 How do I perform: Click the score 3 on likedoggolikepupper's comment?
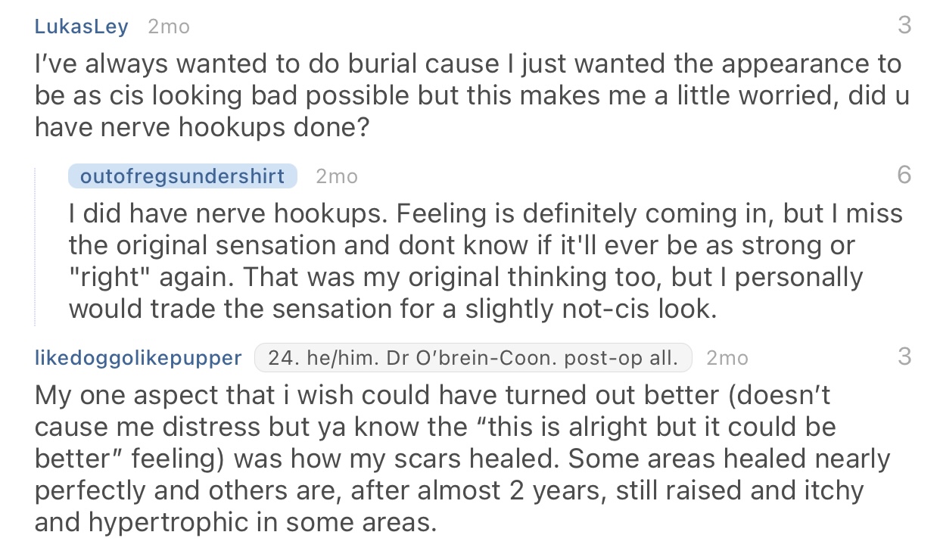(904, 356)
